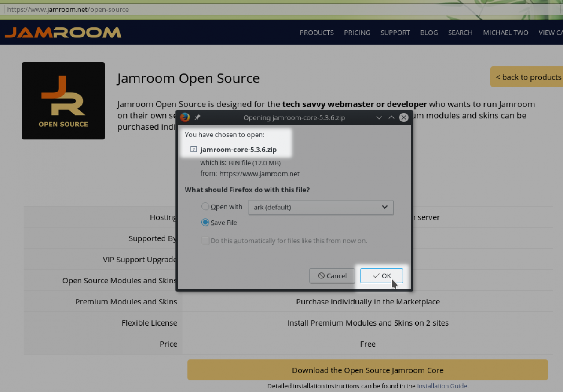
Task: Click 'Install Premium Modules and Skins on 2 sites'
Action: (x=368, y=323)
